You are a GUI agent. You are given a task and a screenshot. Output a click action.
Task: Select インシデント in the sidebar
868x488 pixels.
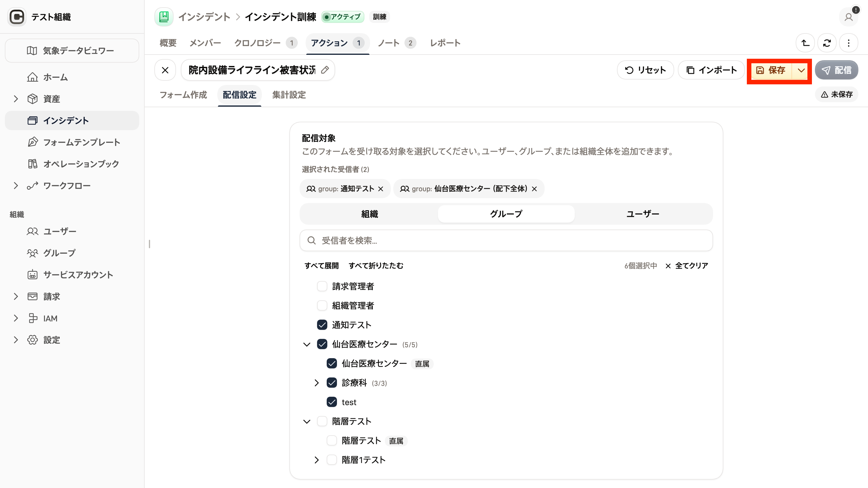72,120
